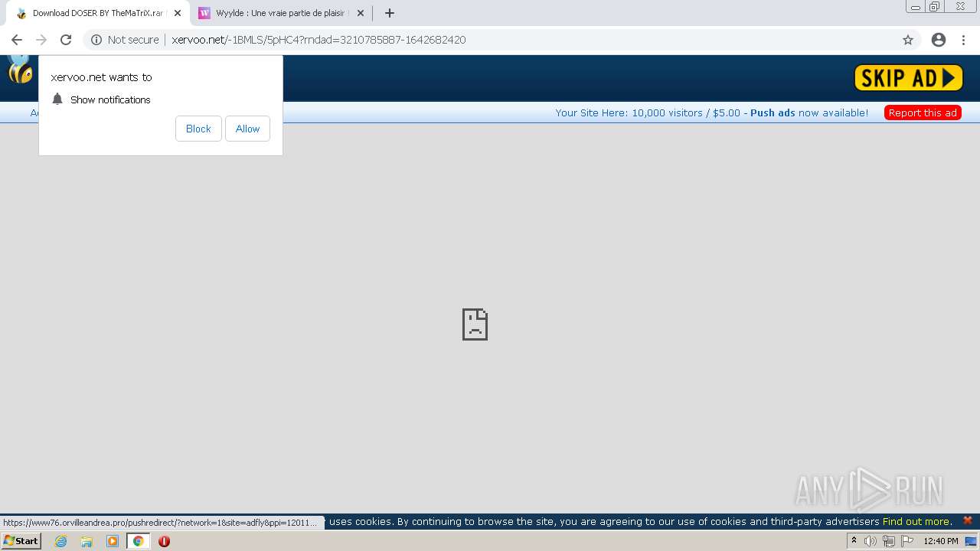Open the media player taskbar icon
Screen dimensions: 980x551
pyautogui.click(x=113, y=541)
